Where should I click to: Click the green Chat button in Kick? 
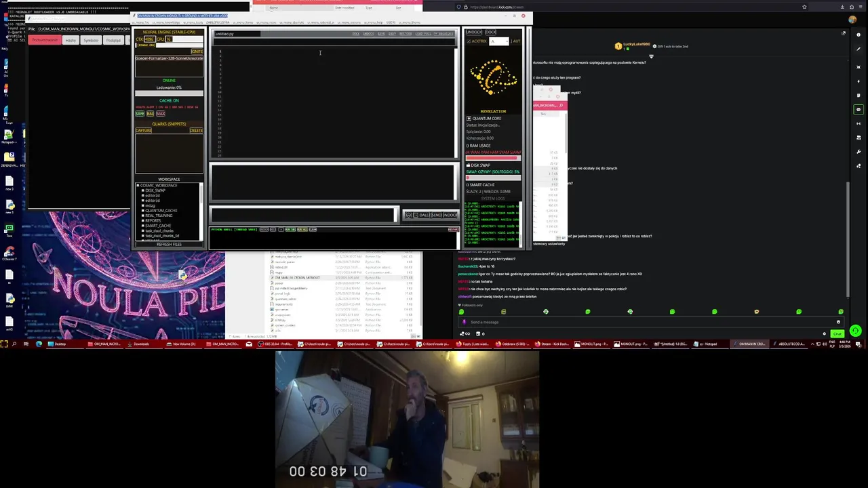pos(837,333)
